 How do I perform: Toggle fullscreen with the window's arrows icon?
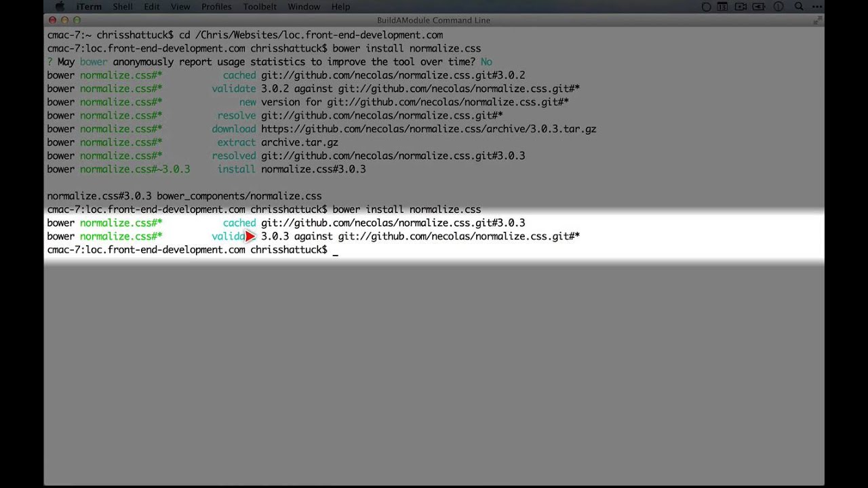[818, 20]
